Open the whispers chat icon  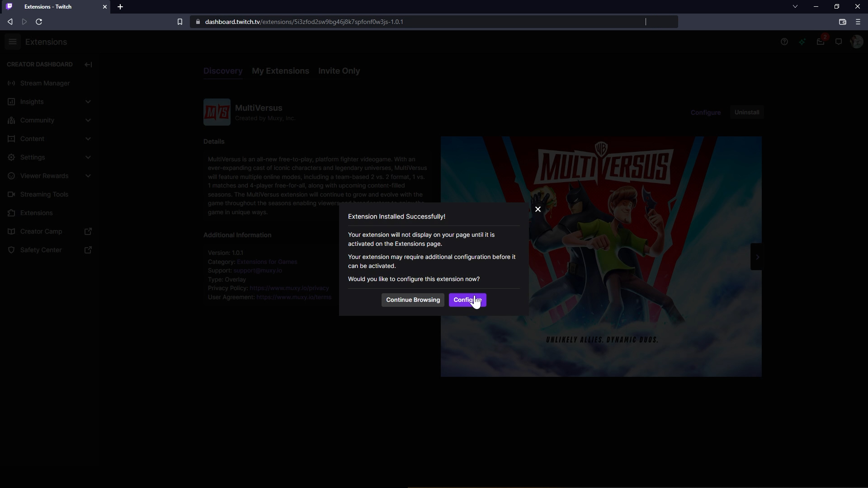click(x=839, y=42)
